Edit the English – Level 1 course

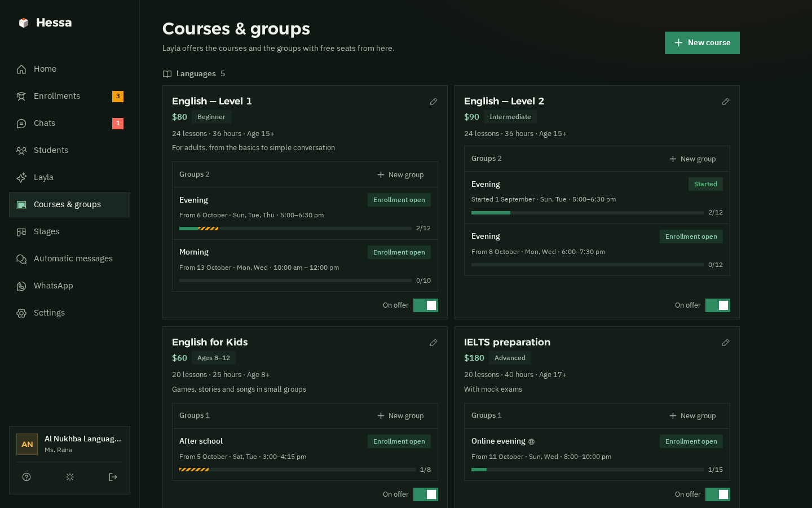point(434,102)
